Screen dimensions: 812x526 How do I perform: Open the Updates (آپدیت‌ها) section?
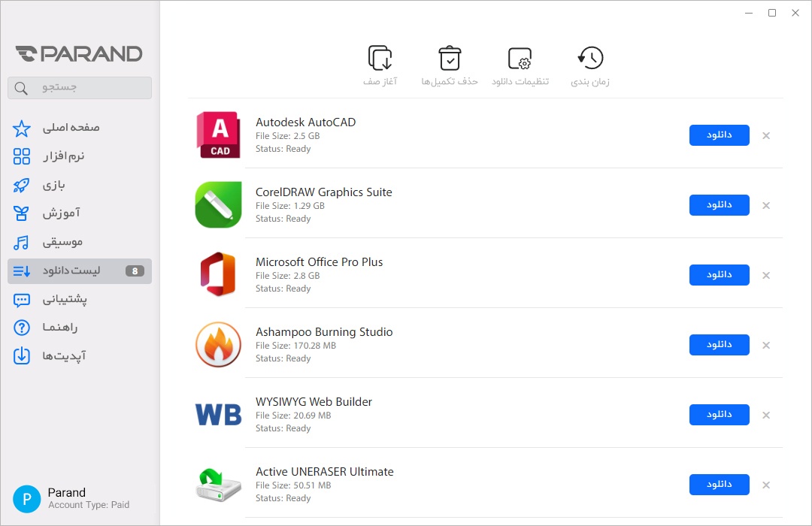(x=80, y=356)
